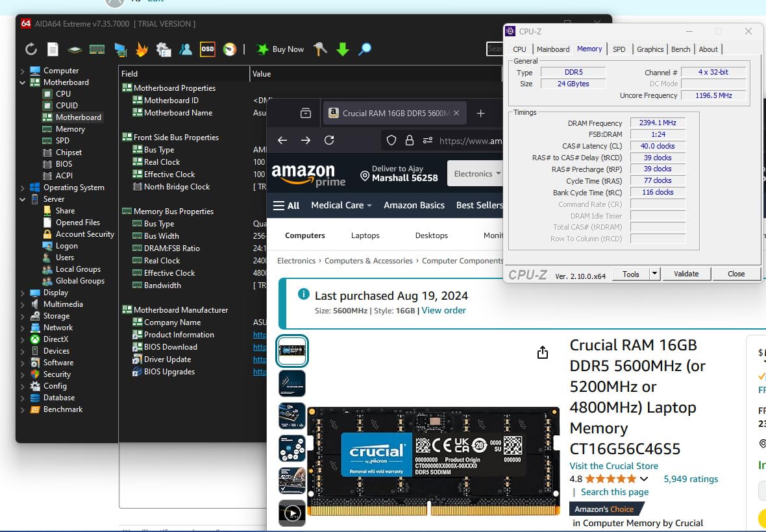Click the Validate button in CPU-Z

(x=686, y=274)
